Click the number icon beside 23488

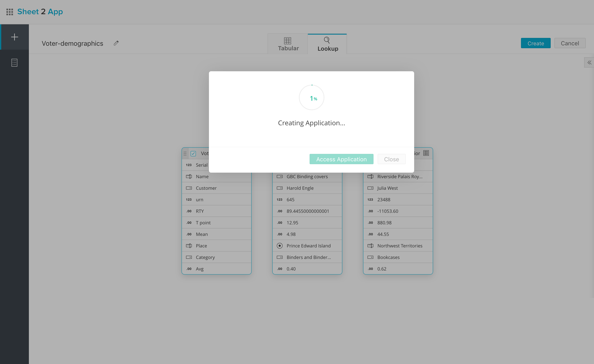pos(370,200)
